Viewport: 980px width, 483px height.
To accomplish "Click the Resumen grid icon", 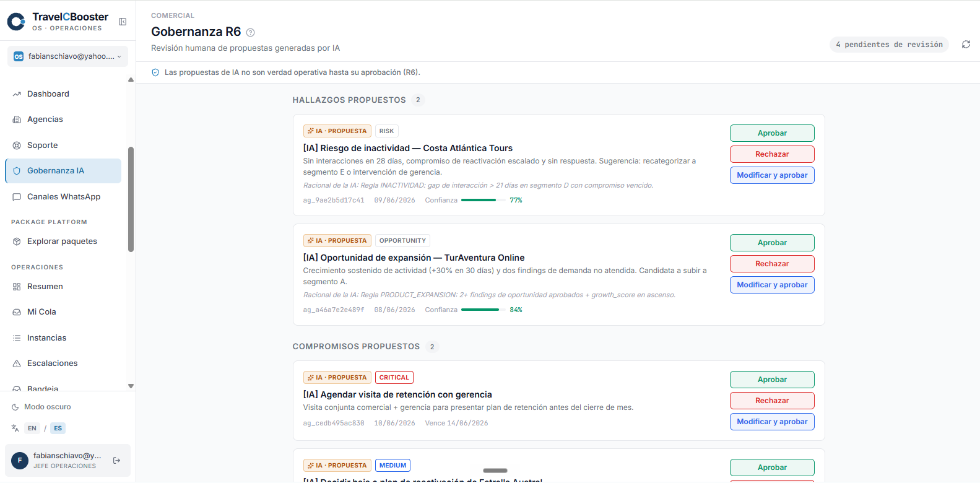I will tap(17, 287).
